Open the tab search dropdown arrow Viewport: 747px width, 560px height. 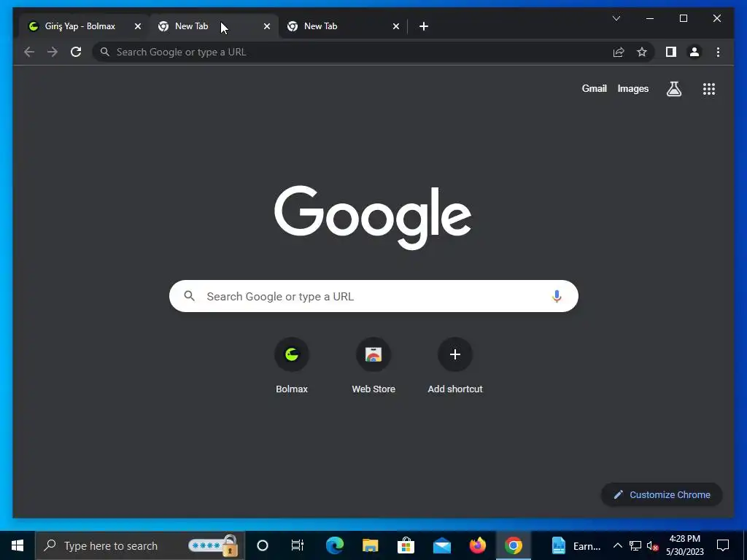(x=616, y=18)
